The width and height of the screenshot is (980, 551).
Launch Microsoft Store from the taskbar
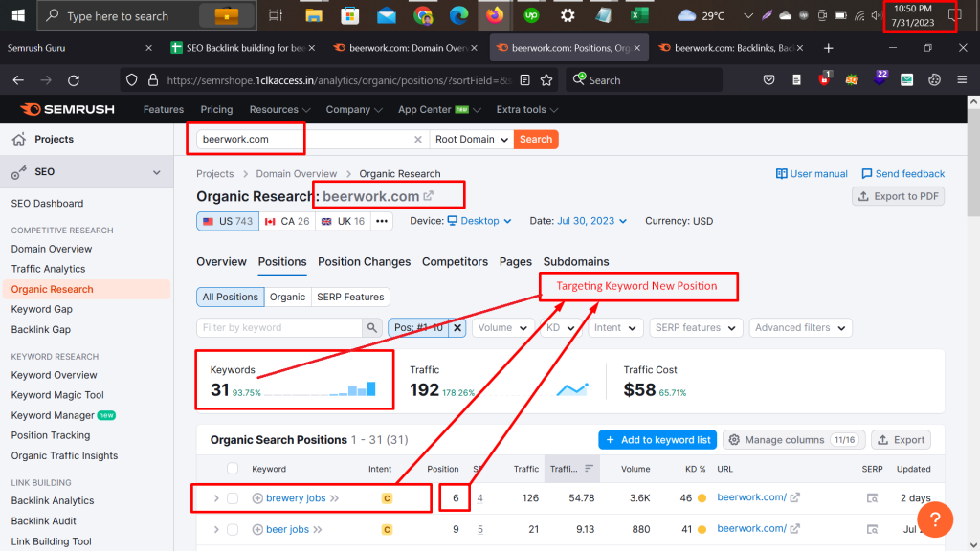pos(350,15)
